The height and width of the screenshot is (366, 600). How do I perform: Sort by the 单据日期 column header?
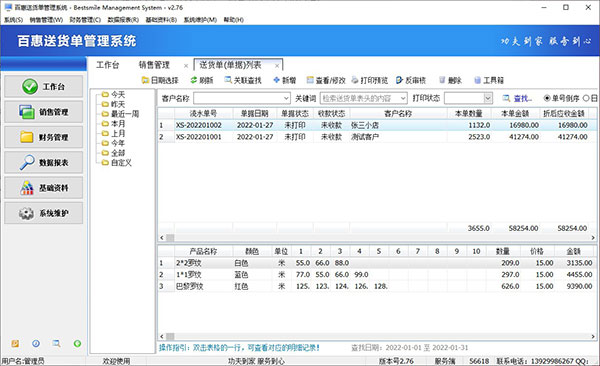tap(254, 114)
